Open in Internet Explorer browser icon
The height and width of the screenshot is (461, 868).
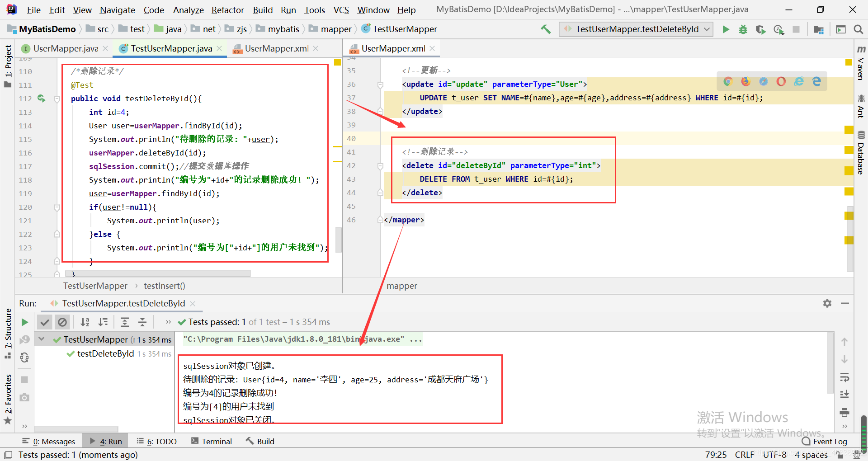click(x=799, y=81)
